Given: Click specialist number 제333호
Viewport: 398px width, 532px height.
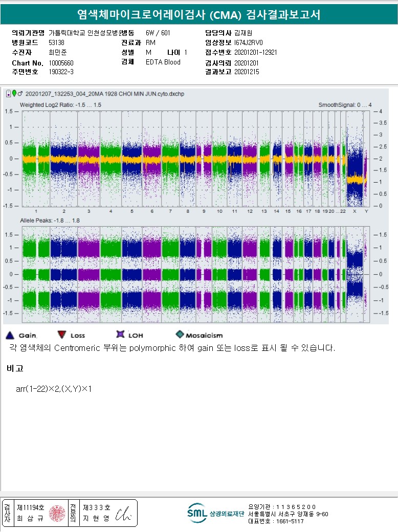Looking at the screenshot, I should click(97, 507).
